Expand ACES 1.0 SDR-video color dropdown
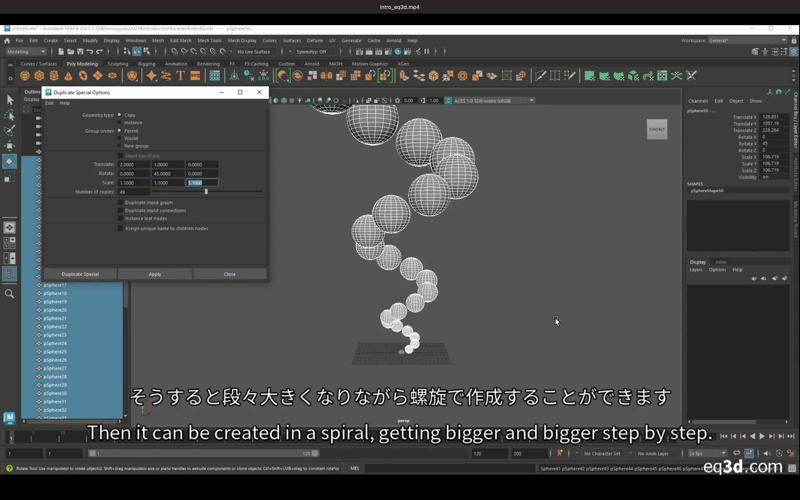 pyautogui.click(x=492, y=100)
